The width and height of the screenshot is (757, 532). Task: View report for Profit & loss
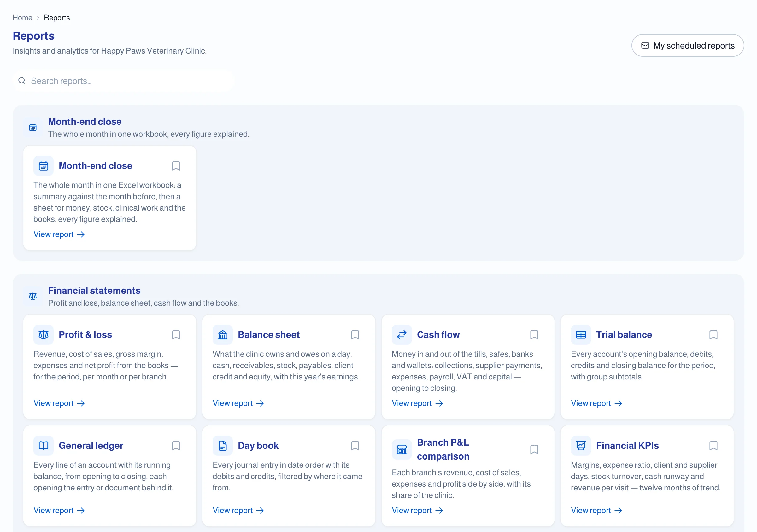59,403
